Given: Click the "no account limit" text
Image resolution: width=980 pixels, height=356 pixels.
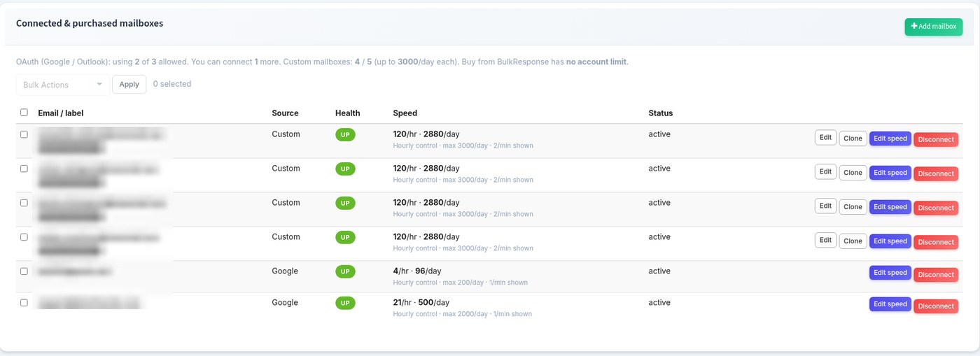Looking at the screenshot, I should (596, 62).
